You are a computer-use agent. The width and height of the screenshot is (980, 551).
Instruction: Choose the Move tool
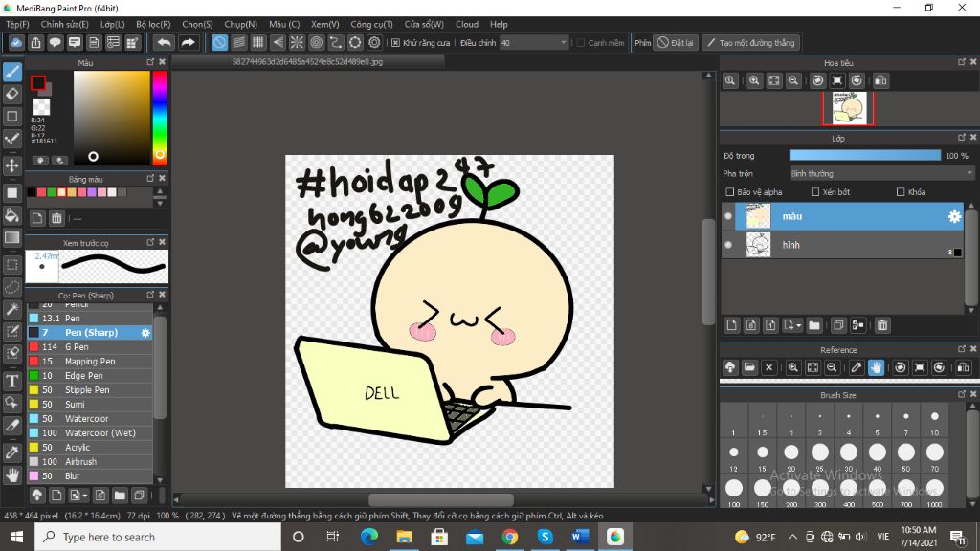[x=11, y=165]
